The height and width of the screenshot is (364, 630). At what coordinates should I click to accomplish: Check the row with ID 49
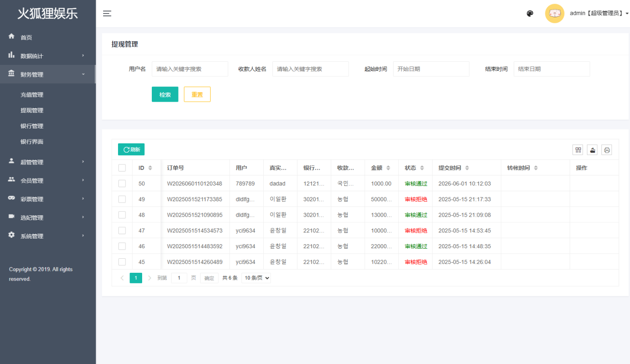click(x=122, y=199)
